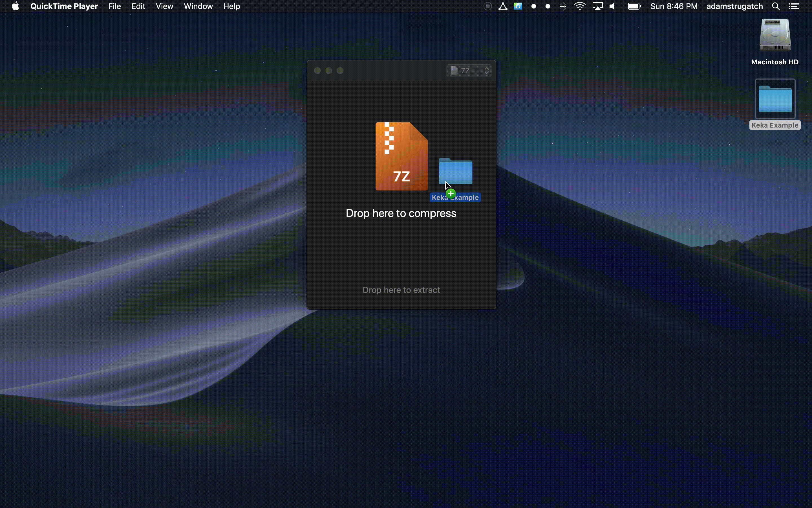
Task: Open the Bluetooth menu
Action: tap(563, 6)
